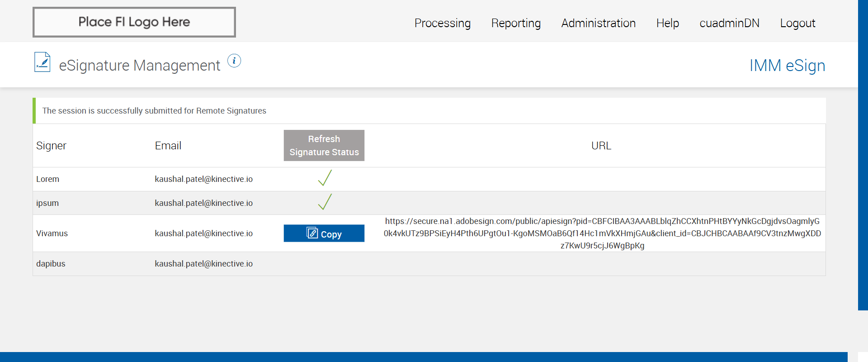The width and height of the screenshot is (868, 362).
Task: Open the Help menu
Action: pos(667,23)
